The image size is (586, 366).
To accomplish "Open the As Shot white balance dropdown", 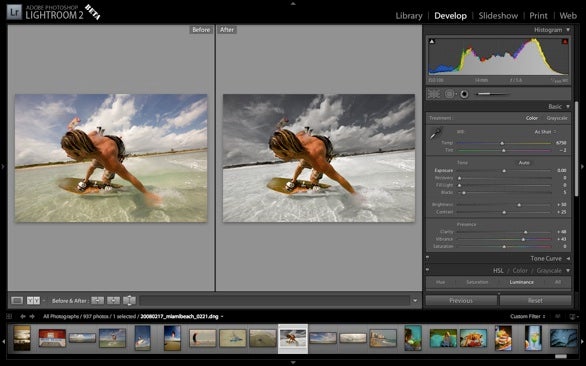I will [545, 132].
